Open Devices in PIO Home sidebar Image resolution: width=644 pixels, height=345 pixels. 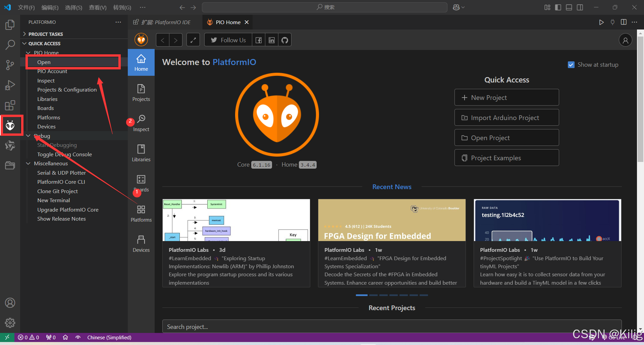(141, 244)
